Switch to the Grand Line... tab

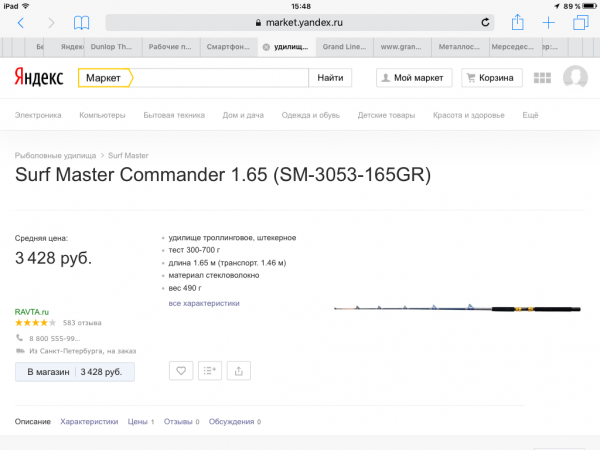click(x=344, y=47)
